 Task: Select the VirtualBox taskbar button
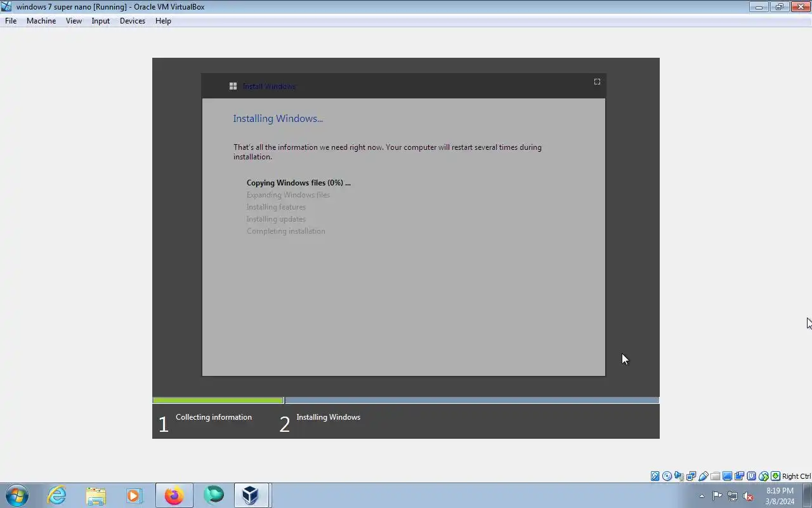click(252, 495)
